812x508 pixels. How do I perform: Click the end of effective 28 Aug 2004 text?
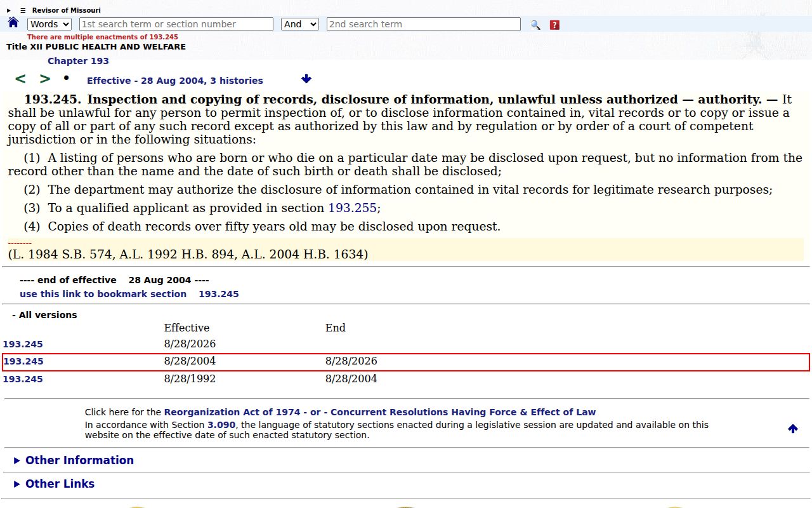114,280
